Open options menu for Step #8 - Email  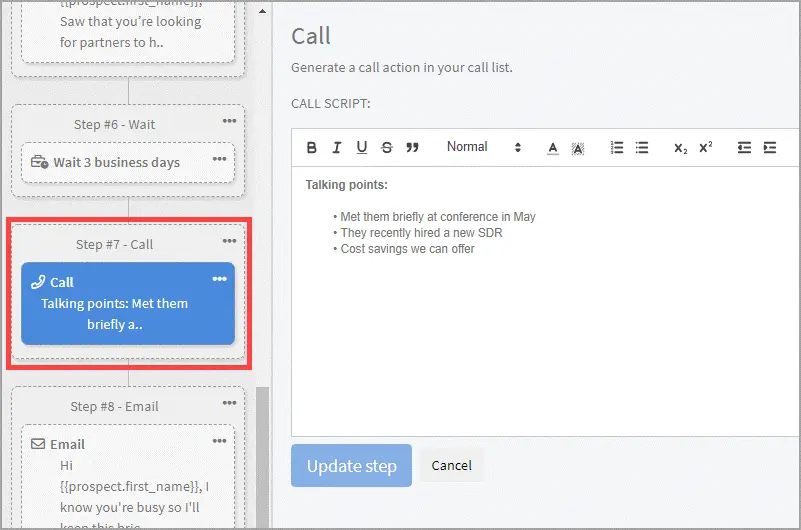(x=229, y=403)
